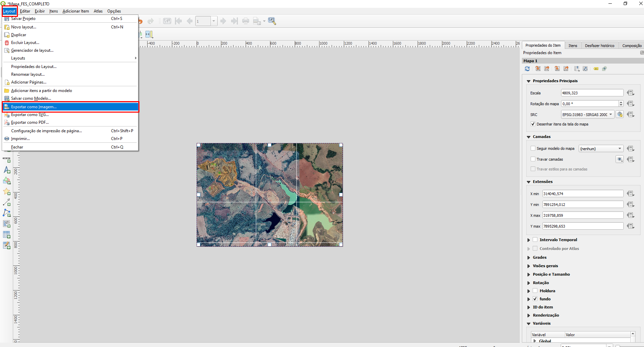Viewport: 644px width, 347px height.
Task: Go to next atlas feature arrow
Action: 223,21
